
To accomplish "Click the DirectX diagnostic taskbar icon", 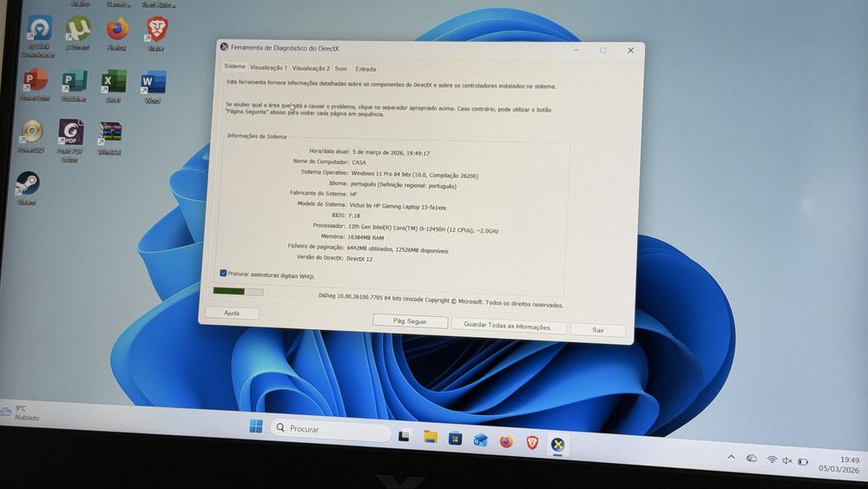I will (x=557, y=444).
